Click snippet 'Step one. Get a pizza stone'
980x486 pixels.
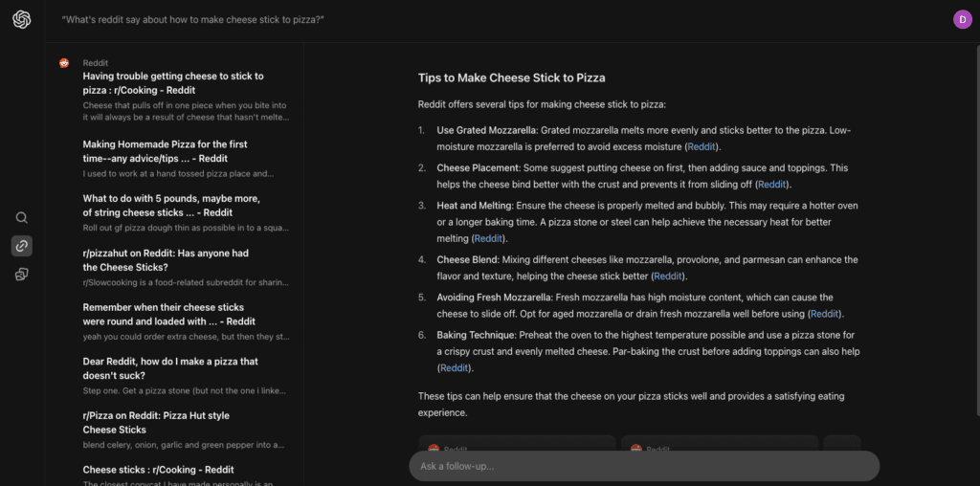(185, 391)
